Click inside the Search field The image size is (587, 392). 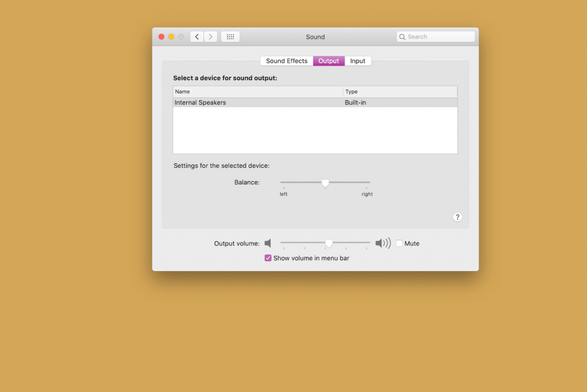(x=436, y=36)
